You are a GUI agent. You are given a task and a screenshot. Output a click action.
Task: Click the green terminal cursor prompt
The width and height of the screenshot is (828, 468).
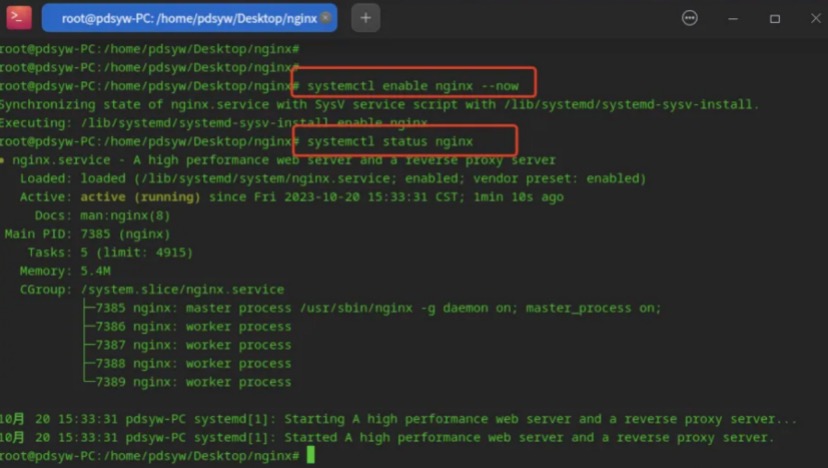pyautogui.click(x=310, y=455)
